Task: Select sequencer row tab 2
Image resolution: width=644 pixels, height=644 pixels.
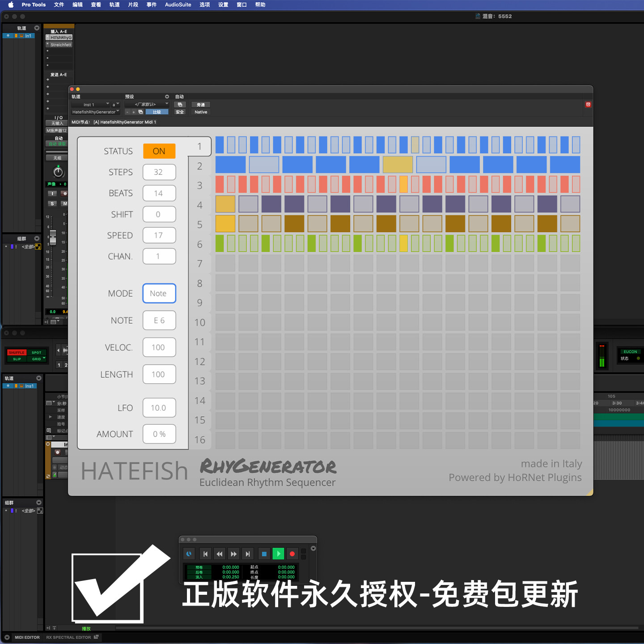Action: click(200, 166)
